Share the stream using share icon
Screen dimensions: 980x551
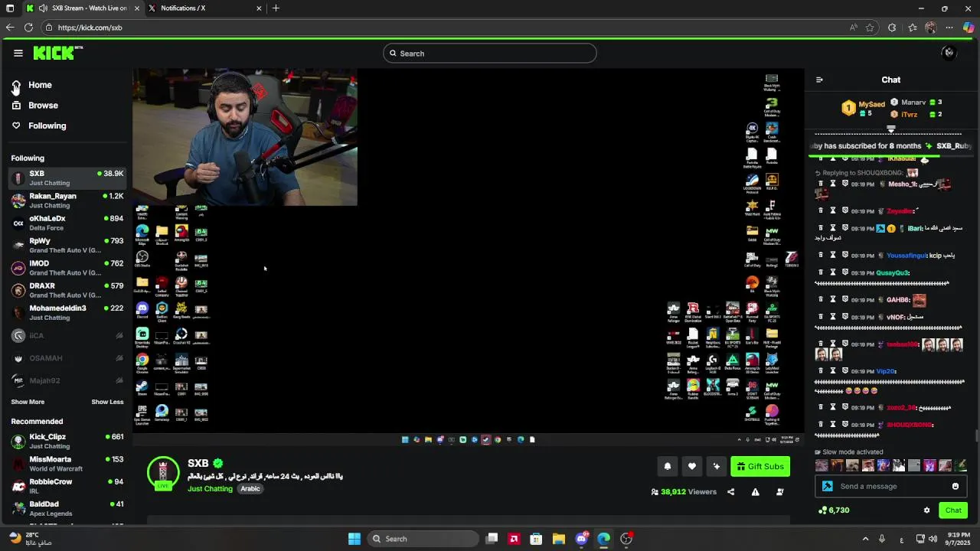coord(730,492)
